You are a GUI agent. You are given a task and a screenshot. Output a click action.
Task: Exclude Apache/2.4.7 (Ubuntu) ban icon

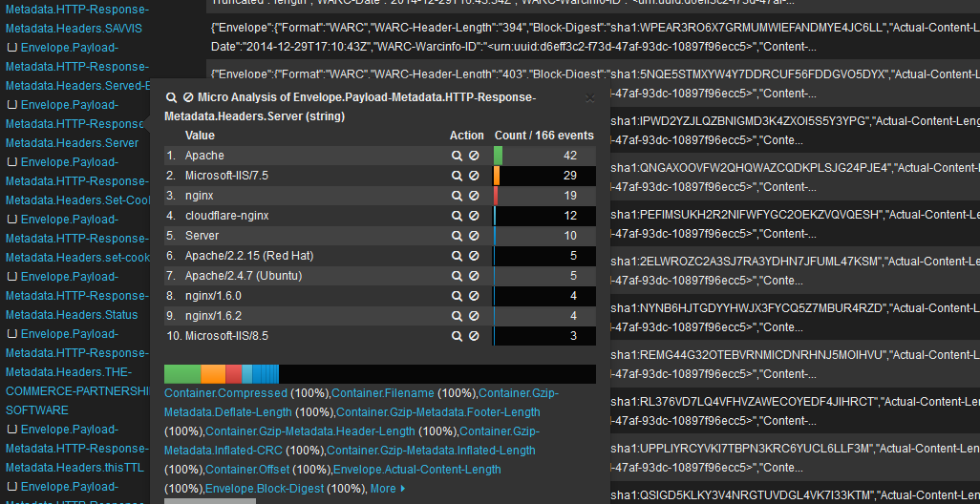[474, 276]
